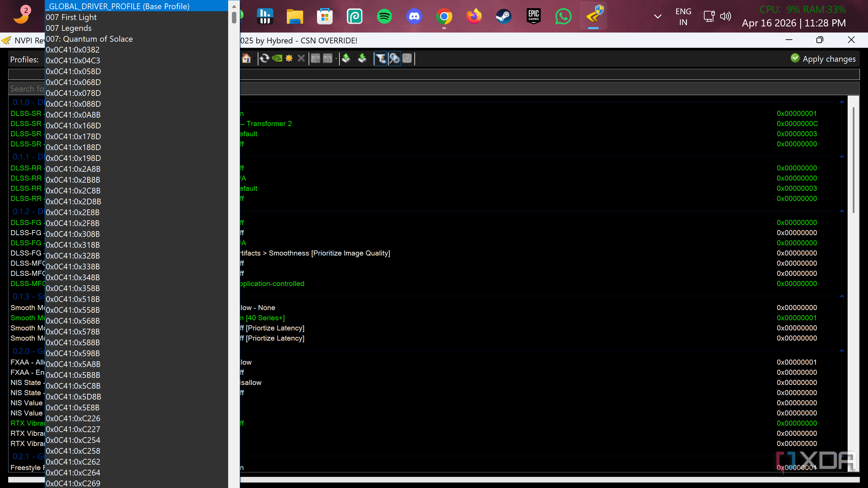Click the profile list scroll-up arrow
868x488 pixels.
click(234, 6)
